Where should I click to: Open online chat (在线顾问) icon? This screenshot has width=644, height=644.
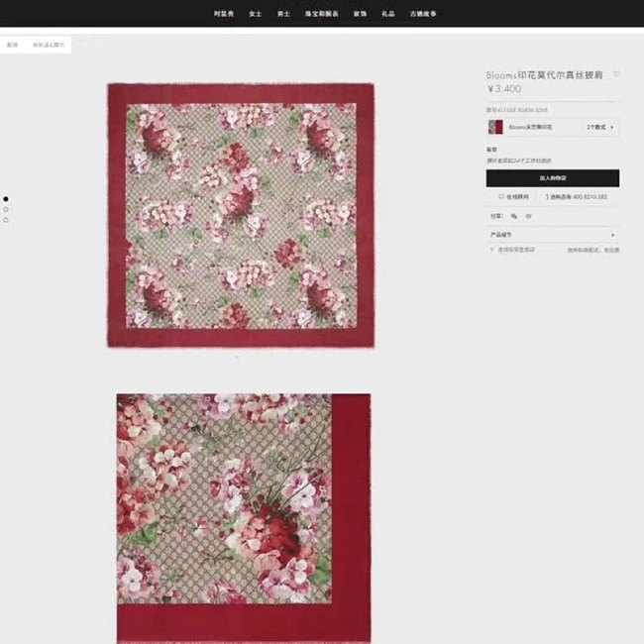(x=502, y=197)
